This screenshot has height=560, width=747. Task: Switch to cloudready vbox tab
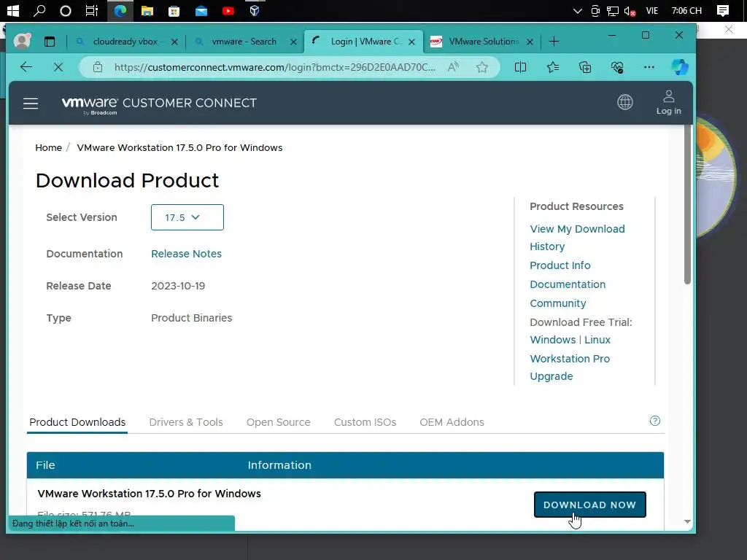click(x=125, y=42)
